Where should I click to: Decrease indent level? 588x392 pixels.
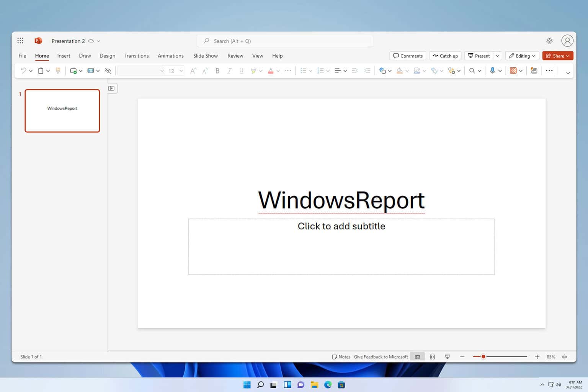pyautogui.click(x=355, y=70)
